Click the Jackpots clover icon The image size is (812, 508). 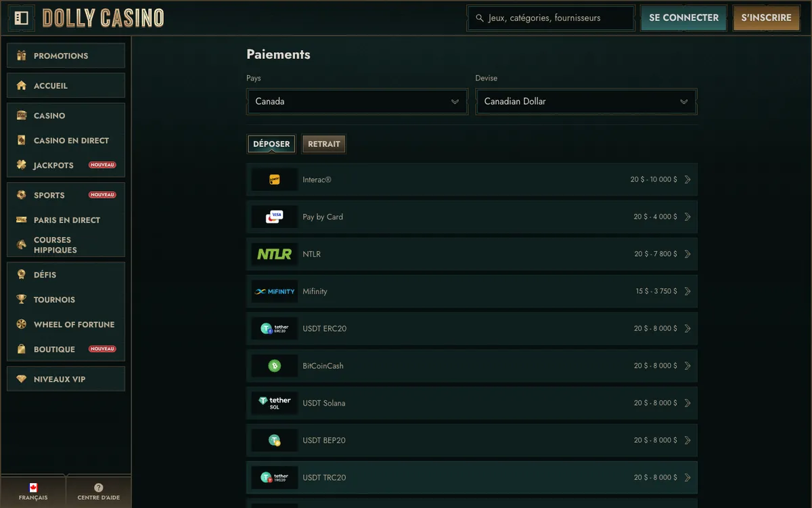pyautogui.click(x=22, y=165)
